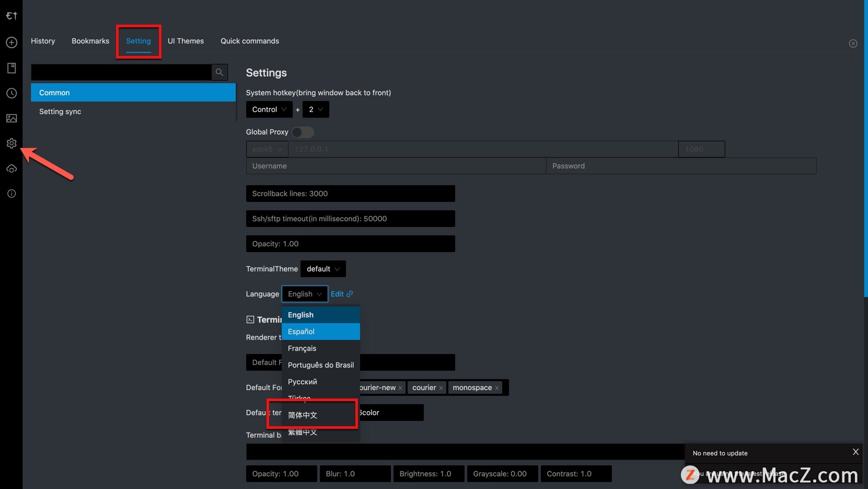Click the proxy port 1080 field

coord(701,149)
